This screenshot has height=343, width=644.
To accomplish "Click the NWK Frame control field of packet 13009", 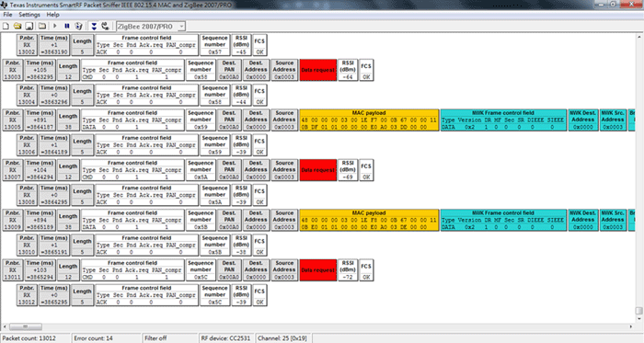I will (x=503, y=221).
